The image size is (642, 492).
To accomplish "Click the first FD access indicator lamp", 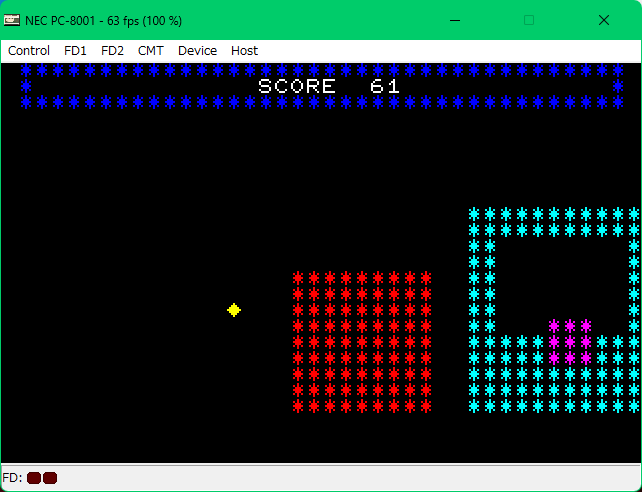I will (34, 478).
